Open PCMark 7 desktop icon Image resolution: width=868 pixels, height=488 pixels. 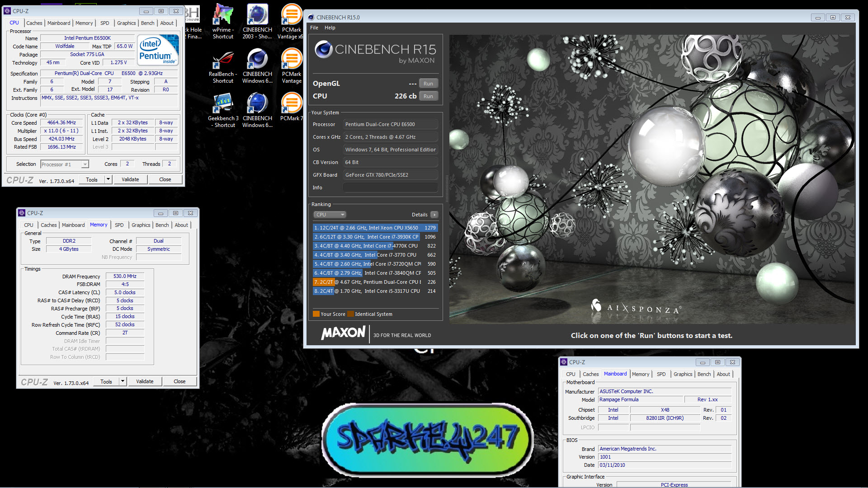[292, 108]
